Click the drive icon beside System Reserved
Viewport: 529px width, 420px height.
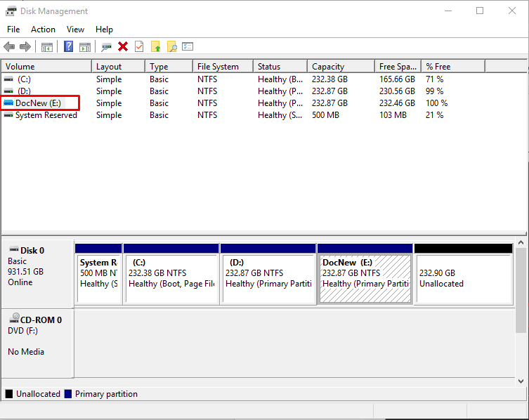coord(8,115)
